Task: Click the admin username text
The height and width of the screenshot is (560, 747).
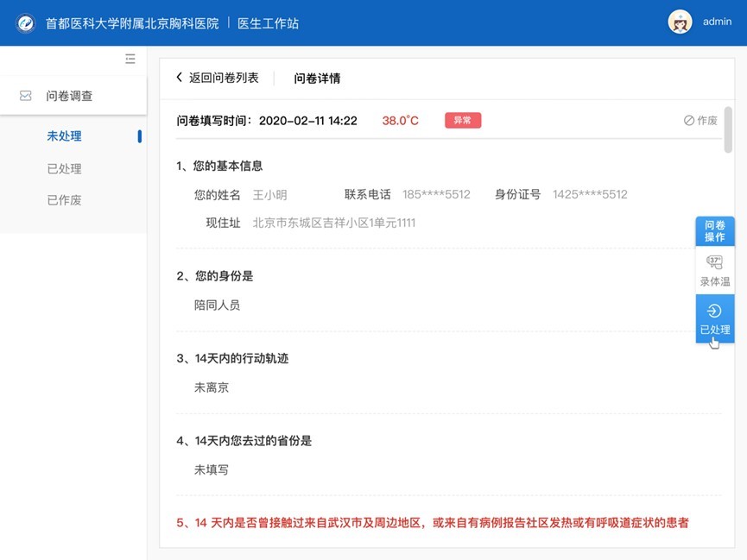Action: pos(717,22)
